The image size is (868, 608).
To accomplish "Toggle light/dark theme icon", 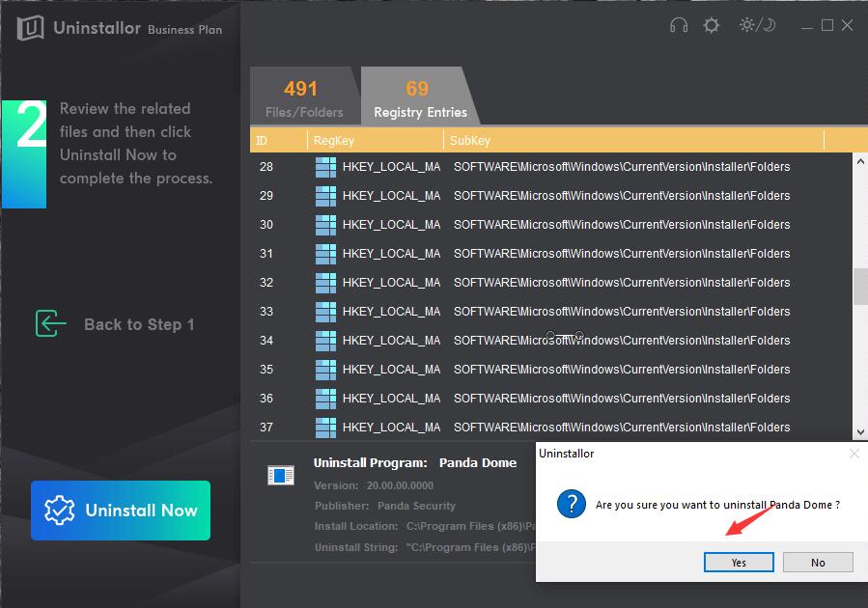I will [x=757, y=25].
